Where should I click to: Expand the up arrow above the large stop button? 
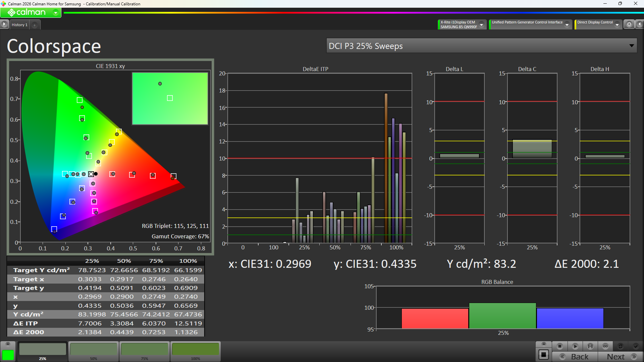click(x=544, y=344)
